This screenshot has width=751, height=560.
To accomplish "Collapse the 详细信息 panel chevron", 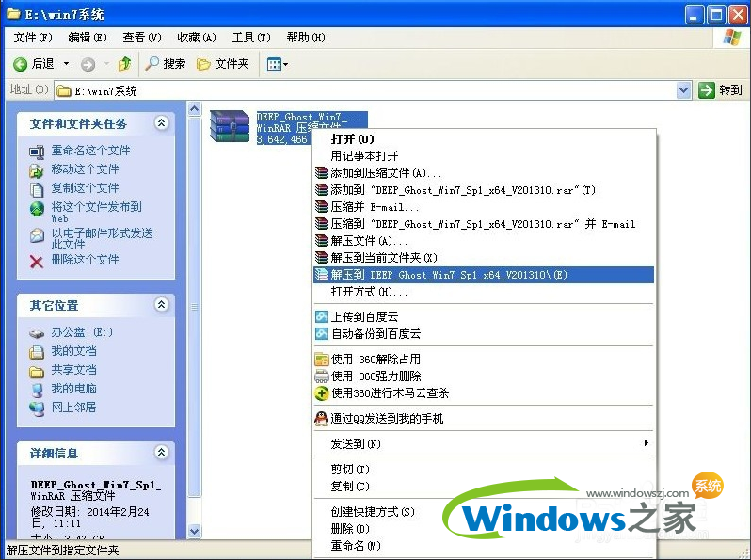I will point(161,453).
